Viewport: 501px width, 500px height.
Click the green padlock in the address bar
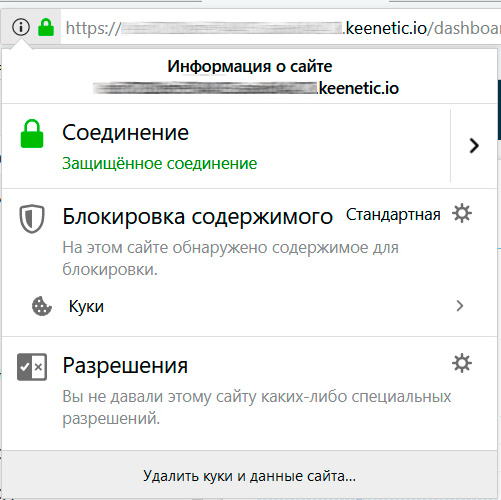(46, 27)
